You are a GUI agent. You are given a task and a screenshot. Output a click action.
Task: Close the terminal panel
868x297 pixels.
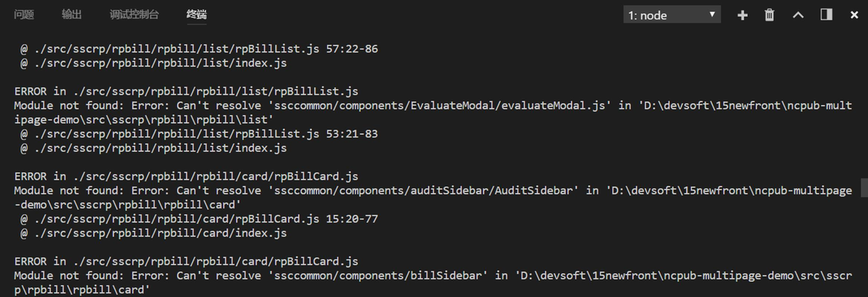pos(854,15)
